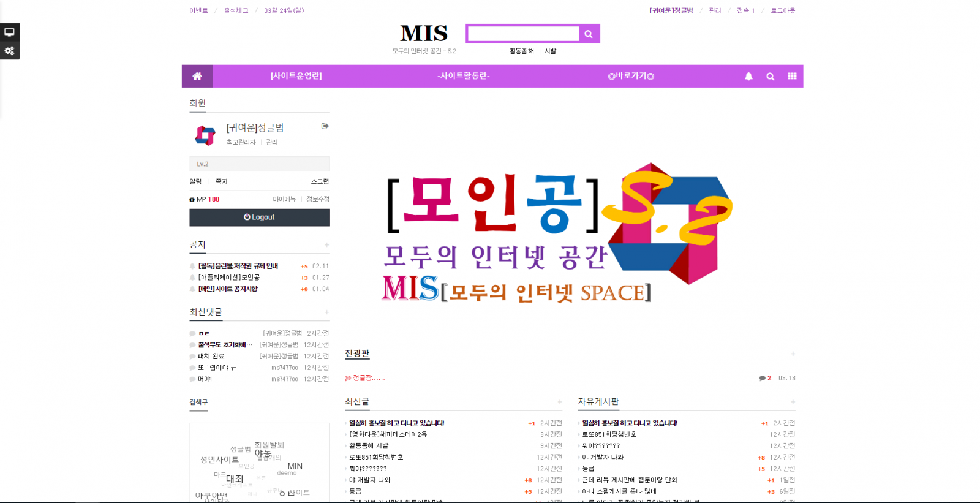Click the top search input field
The width and height of the screenshot is (980, 503).
[x=523, y=34]
